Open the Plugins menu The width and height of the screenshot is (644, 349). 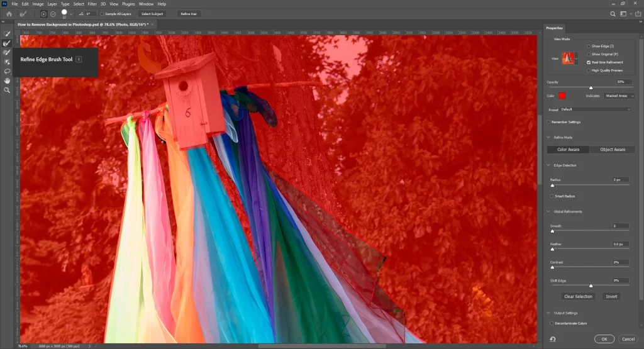coord(128,4)
